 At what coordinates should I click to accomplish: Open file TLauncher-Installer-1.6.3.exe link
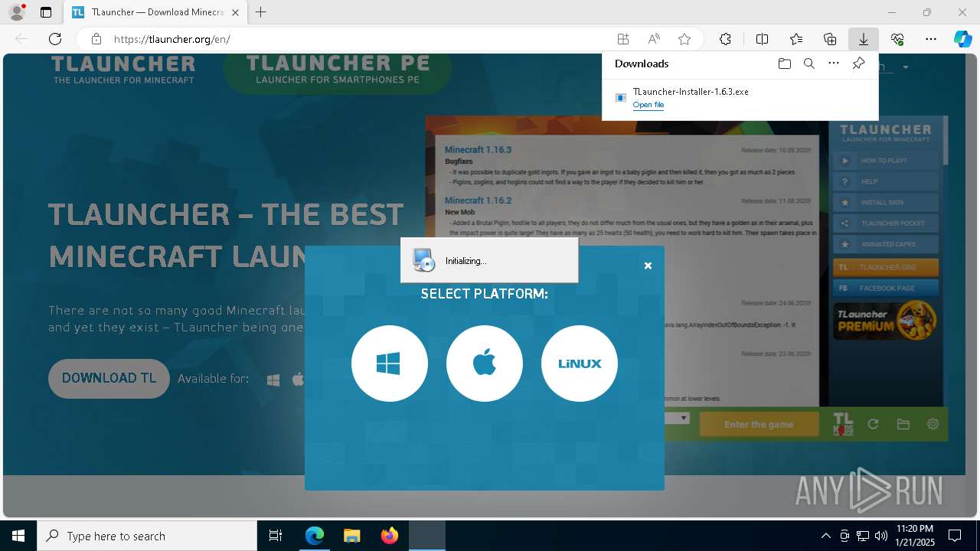point(648,105)
